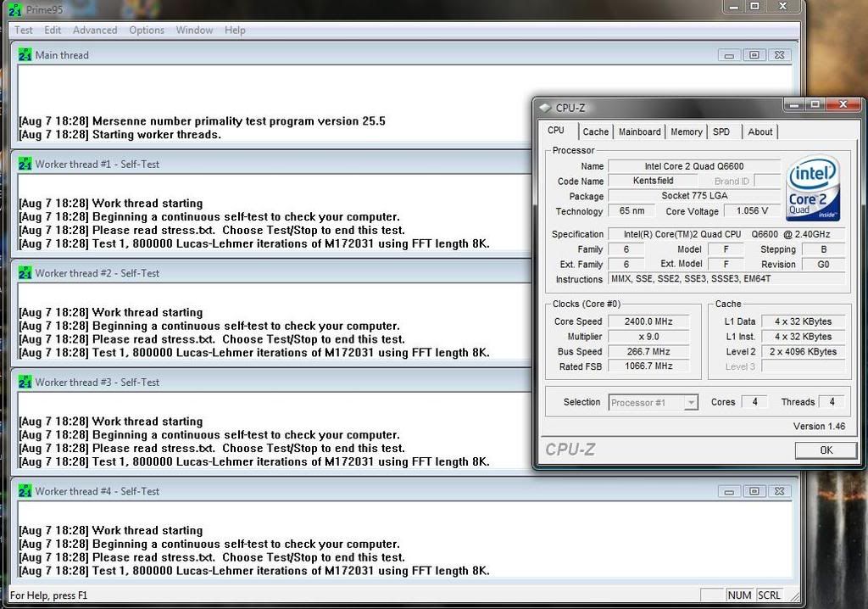
Task: Click Worker thread #1 window icon
Action: click(25, 164)
